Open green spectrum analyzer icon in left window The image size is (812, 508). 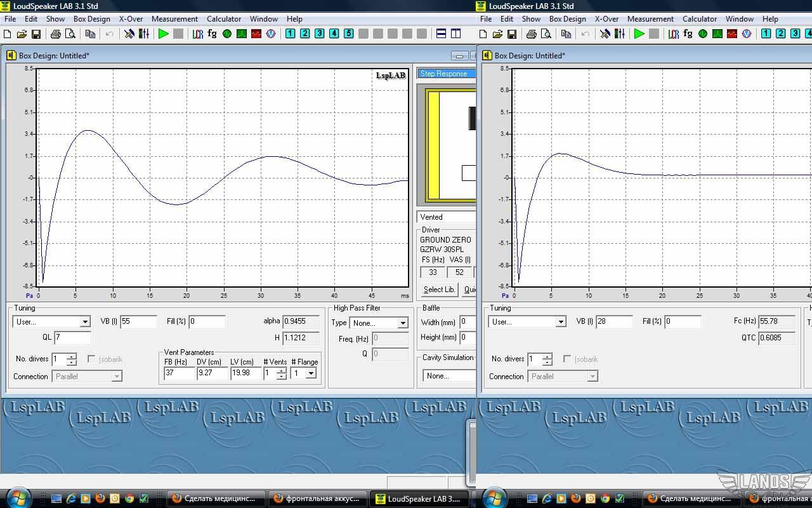pos(242,34)
